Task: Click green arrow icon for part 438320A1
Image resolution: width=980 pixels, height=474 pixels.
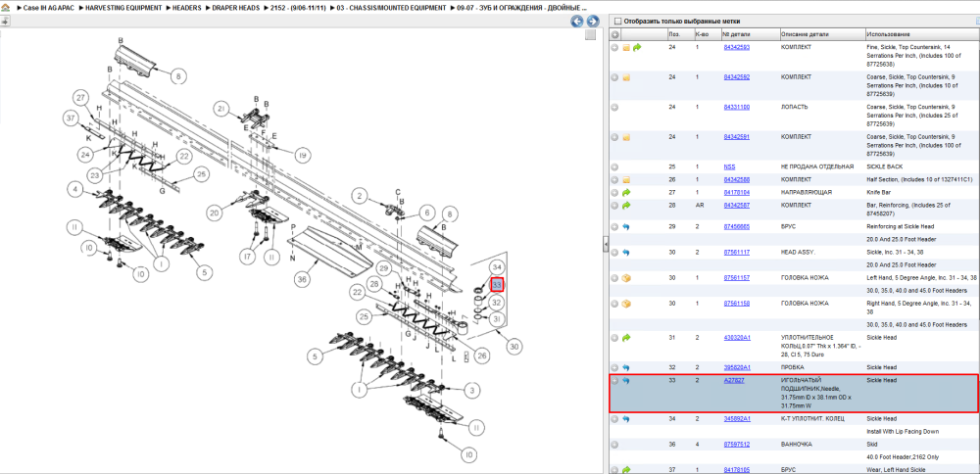Action: pyautogui.click(x=626, y=338)
